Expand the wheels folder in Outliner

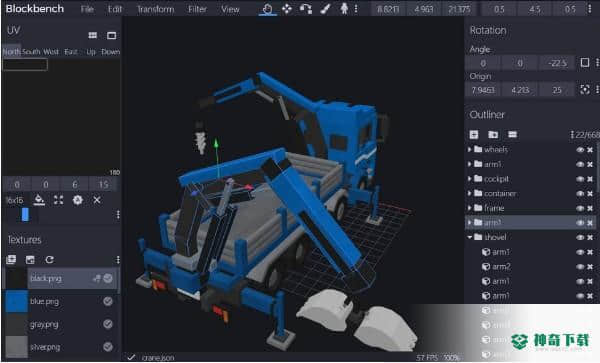(x=470, y=150)
